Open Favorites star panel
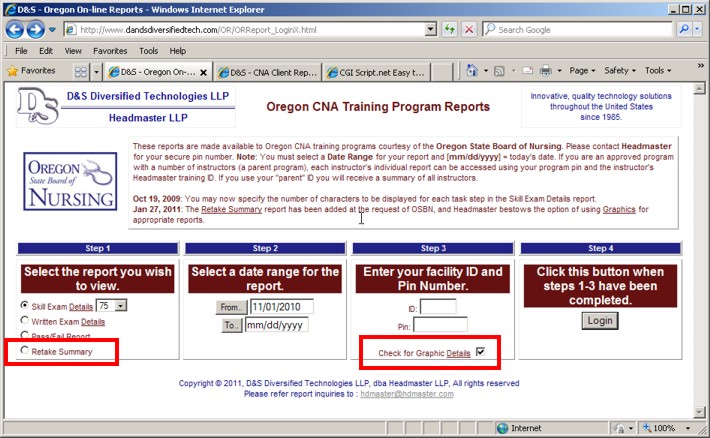 pyautogui.click(x=31, y=71)
